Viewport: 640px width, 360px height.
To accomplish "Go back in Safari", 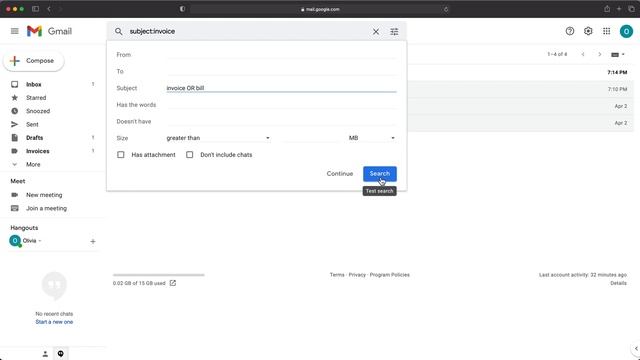I will tap(49, 9).
